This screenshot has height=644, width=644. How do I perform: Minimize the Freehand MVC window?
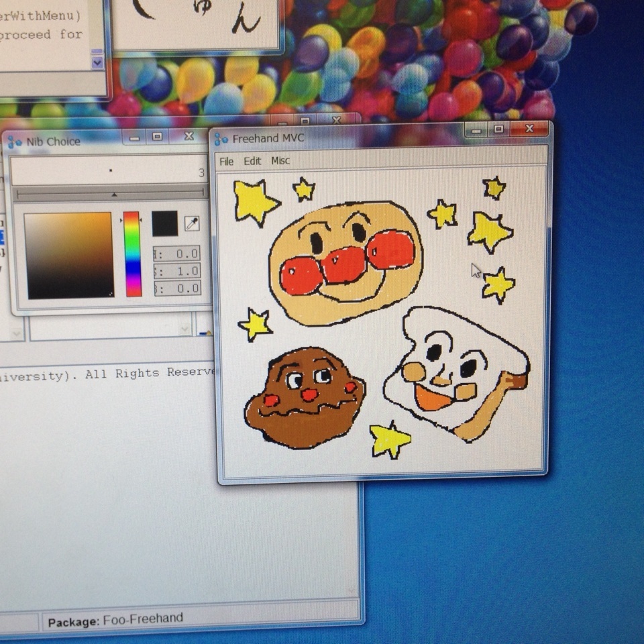pyautogui.click(x=476, y=131)
